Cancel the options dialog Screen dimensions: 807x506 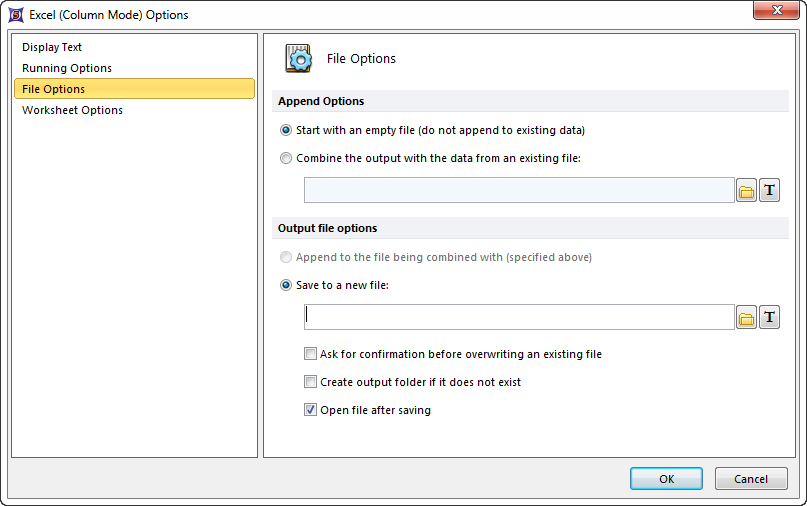(x=751, y=479)
